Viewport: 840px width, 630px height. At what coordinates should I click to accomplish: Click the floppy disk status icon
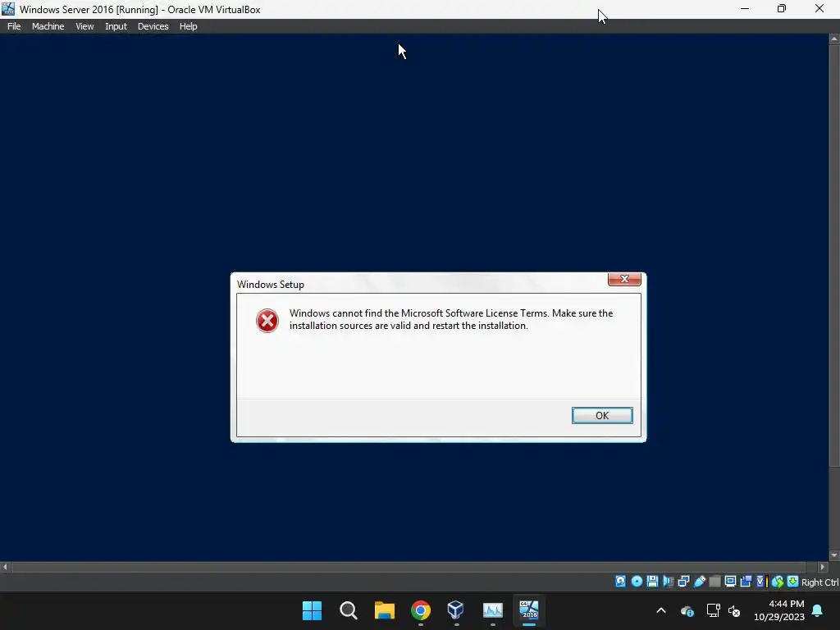(652, 582)
